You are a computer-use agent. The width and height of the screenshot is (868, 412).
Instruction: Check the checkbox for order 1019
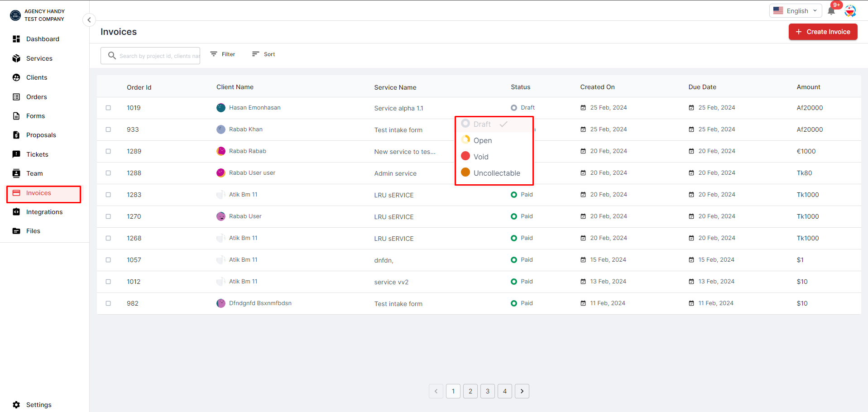point(108,108)
